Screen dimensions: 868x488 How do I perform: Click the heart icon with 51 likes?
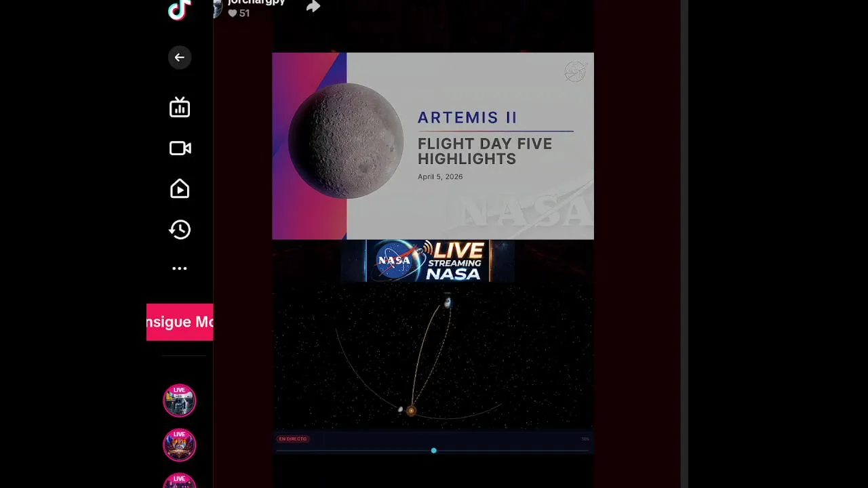coord(233,13)
